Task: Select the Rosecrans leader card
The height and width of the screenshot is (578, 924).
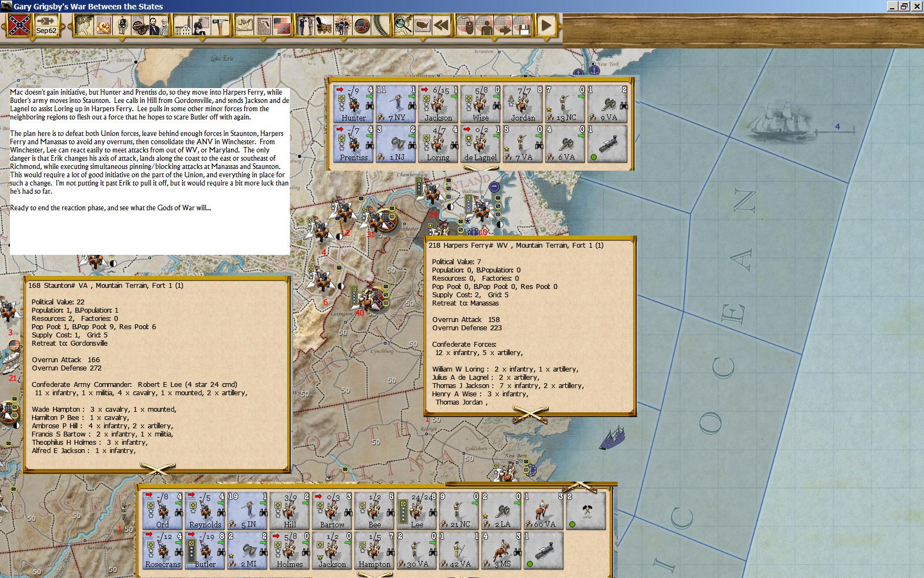Action: coord(163,550)
